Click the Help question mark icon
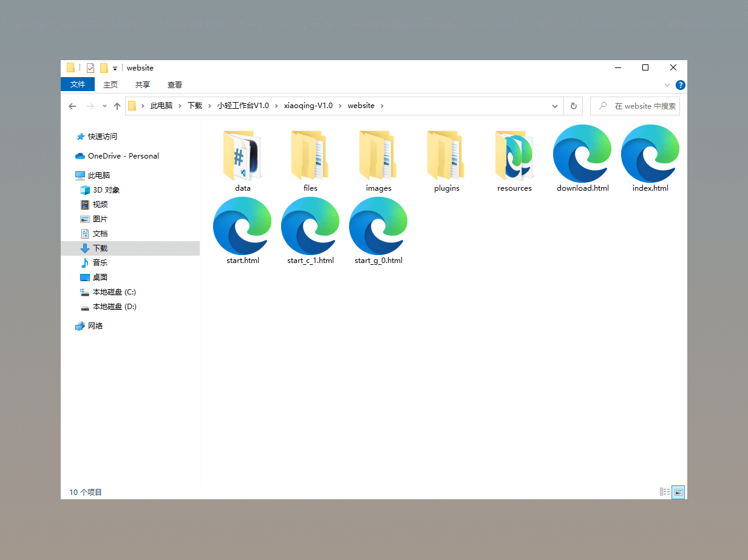748x560 pixels. 681,85
